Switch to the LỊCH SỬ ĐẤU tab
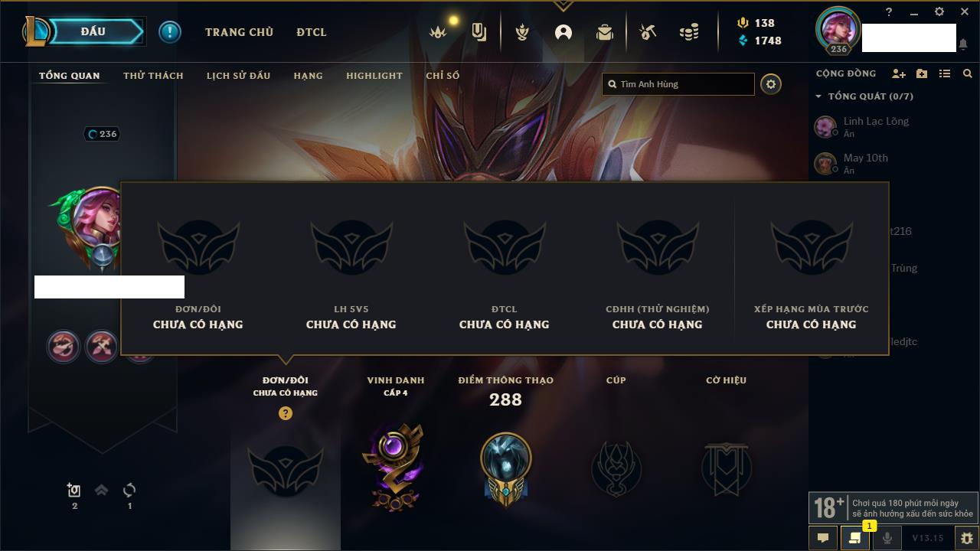The width and height of the screenshot is (980, 551). coord(238,76)
